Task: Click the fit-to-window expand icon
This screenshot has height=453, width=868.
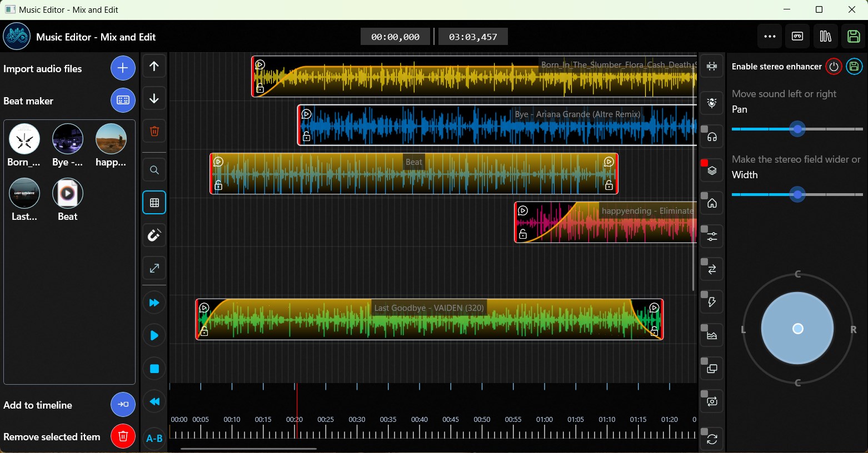Action: point(154,268)
